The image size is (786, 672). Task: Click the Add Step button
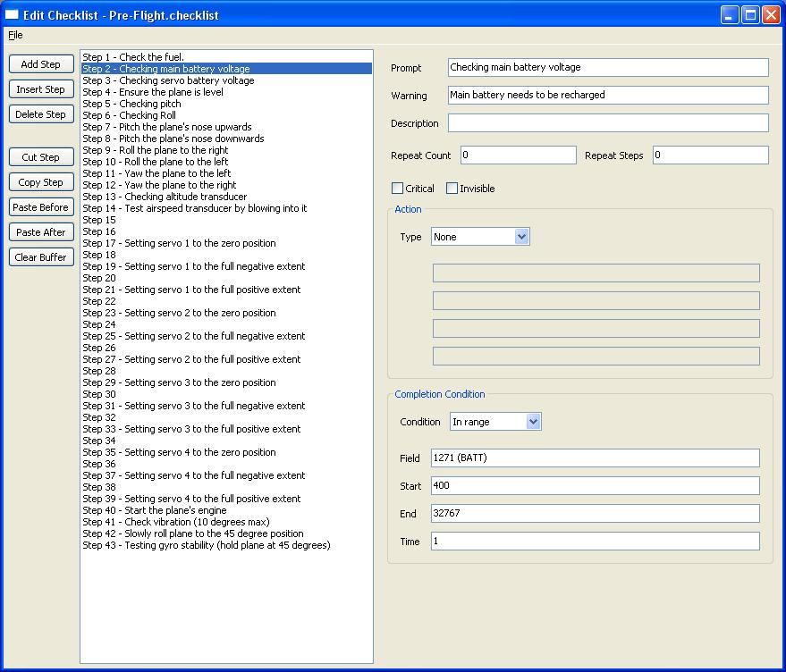click(x=40, y=63)
